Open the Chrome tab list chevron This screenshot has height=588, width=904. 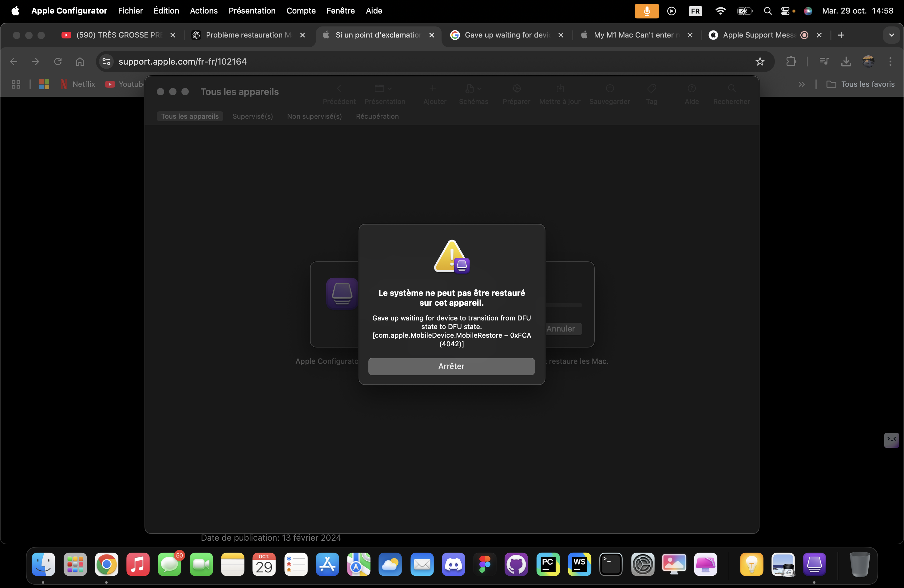tap(891, 35)
